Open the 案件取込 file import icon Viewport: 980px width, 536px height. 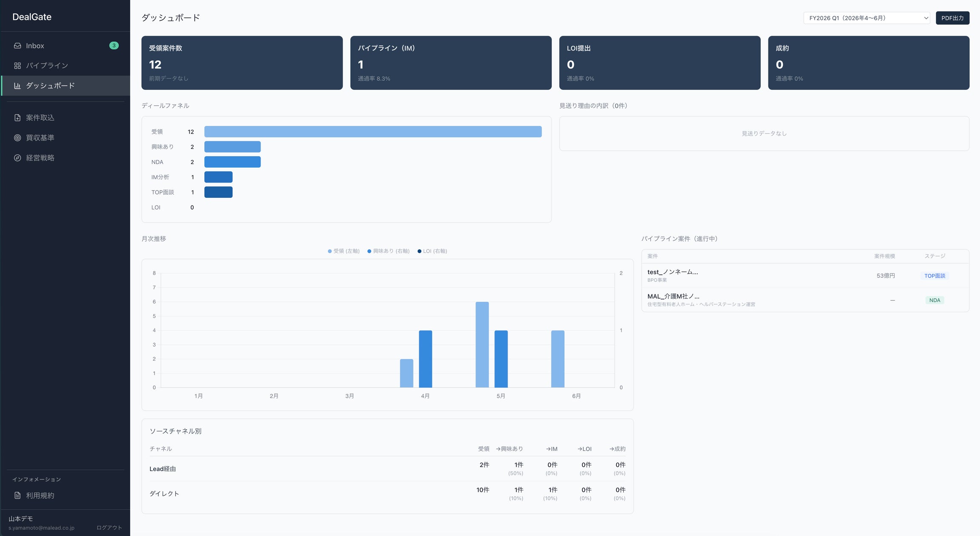click(17, 118)
